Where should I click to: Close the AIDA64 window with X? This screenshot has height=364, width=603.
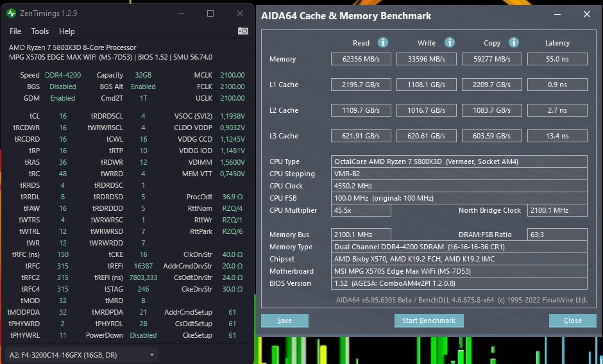[x=587, y=15]
